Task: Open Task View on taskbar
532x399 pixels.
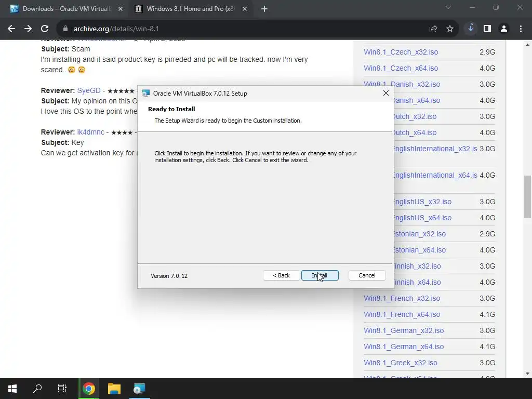Action: click(62, 389)
